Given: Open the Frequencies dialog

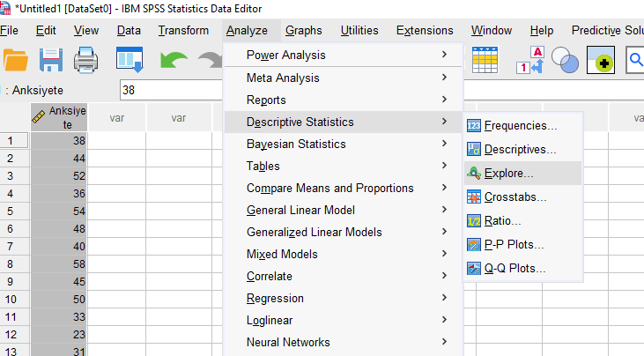Looking at the screenshot, I should pos(520,126).
